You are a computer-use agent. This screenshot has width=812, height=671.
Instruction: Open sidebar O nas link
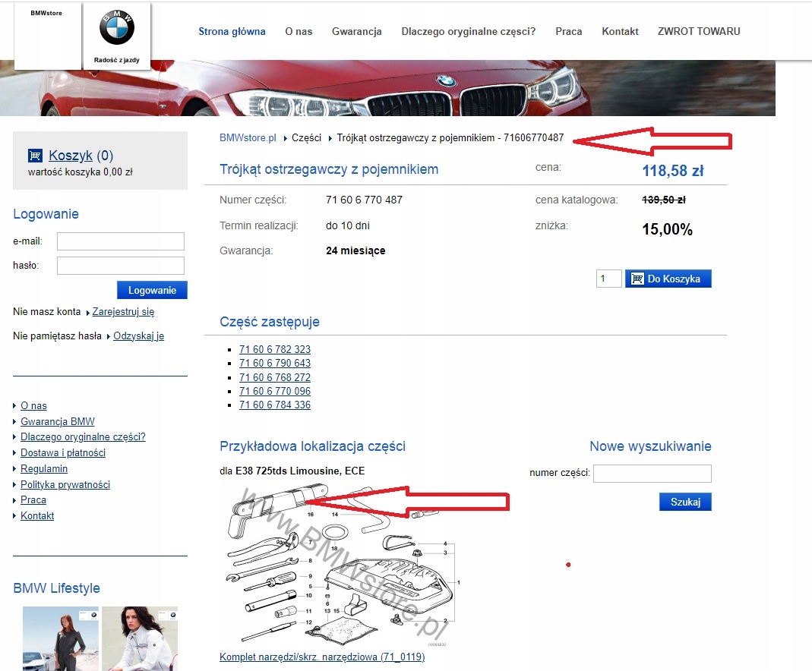(33, 406)
